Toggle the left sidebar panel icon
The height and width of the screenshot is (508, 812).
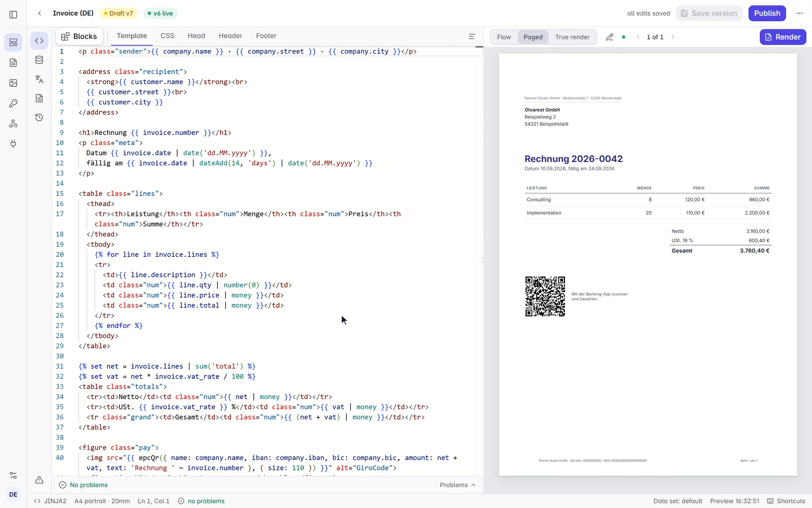coord(13,14)
